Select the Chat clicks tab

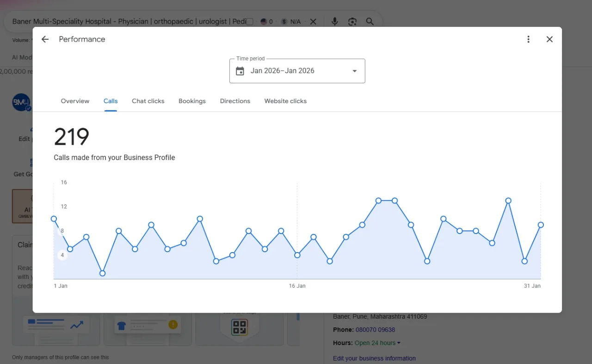click(148, 101)
